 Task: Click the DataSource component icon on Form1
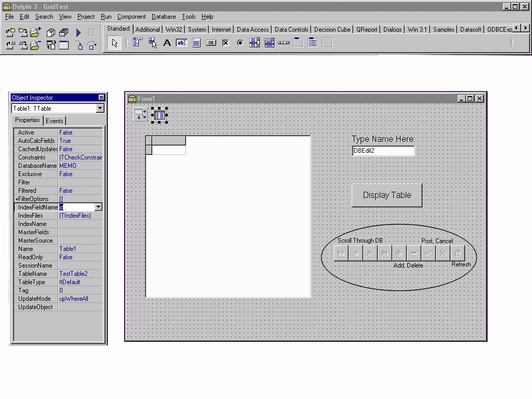pyautogui.click(x=140, y=114)
